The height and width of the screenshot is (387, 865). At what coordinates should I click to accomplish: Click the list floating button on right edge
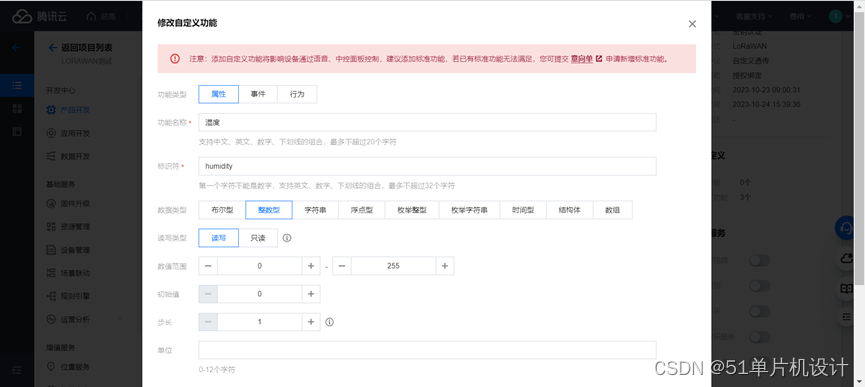click(x=847, y=317)
